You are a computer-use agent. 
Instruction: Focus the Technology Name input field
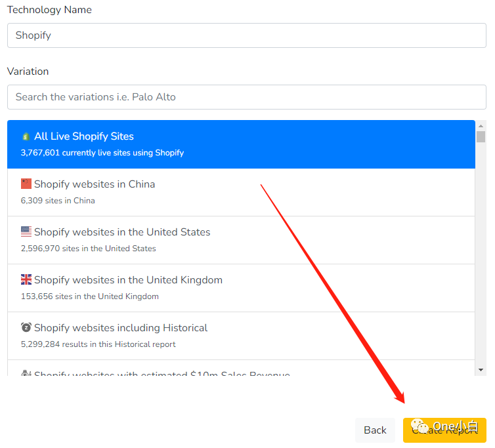[246, 35]
